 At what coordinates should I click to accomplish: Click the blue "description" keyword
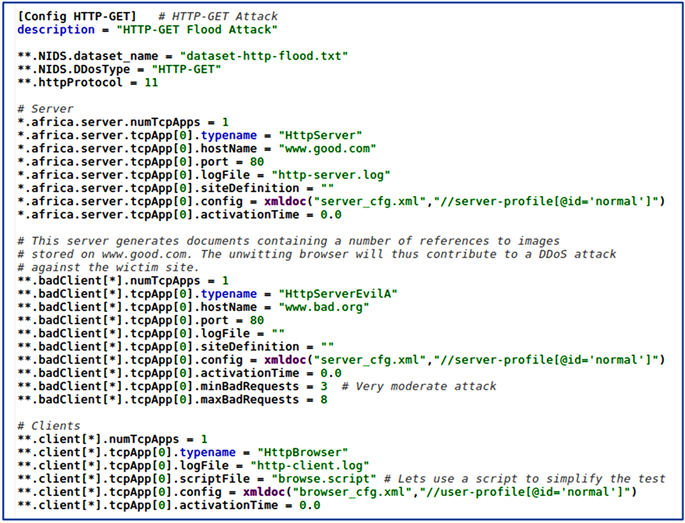pyautogui.click(x=56, y=30)
